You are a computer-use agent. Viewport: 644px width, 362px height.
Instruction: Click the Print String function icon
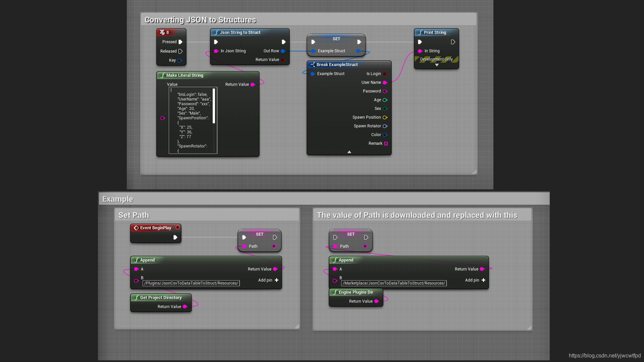(420, 33)
